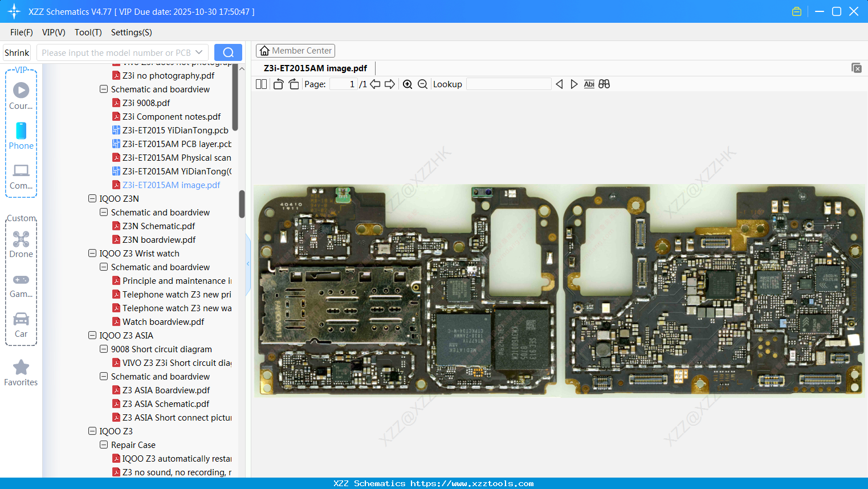Collapse the IQOO Z3 Wrist watch node
This screenshot has height=489, width=868.
point(92,254)
